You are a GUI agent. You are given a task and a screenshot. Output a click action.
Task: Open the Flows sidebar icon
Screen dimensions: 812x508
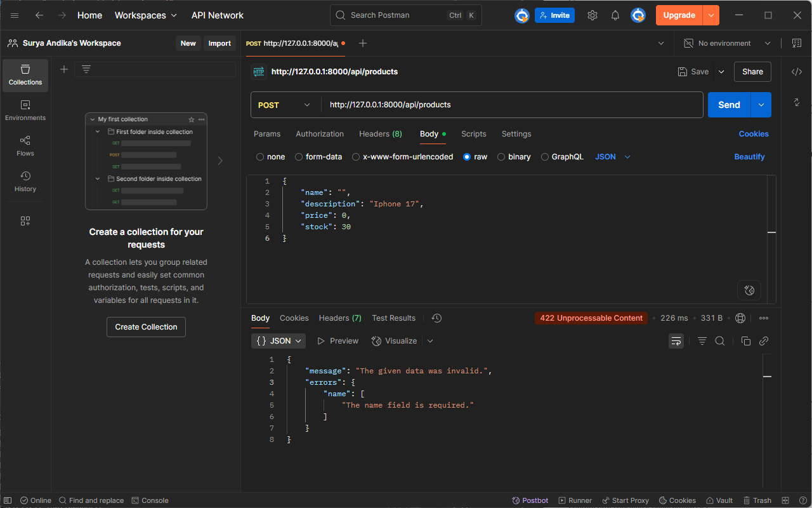pyautogui.click(x=25, y=145)
